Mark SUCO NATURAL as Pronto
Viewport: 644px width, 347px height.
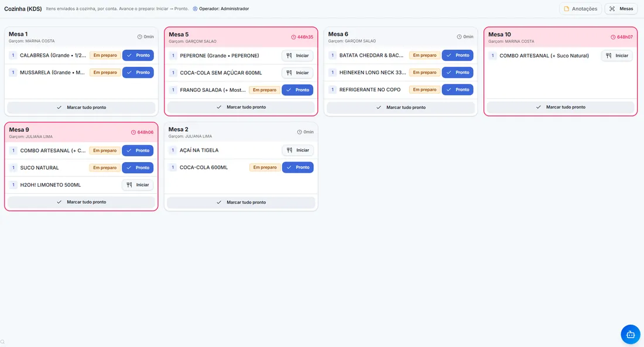click(x=138, y=168)
